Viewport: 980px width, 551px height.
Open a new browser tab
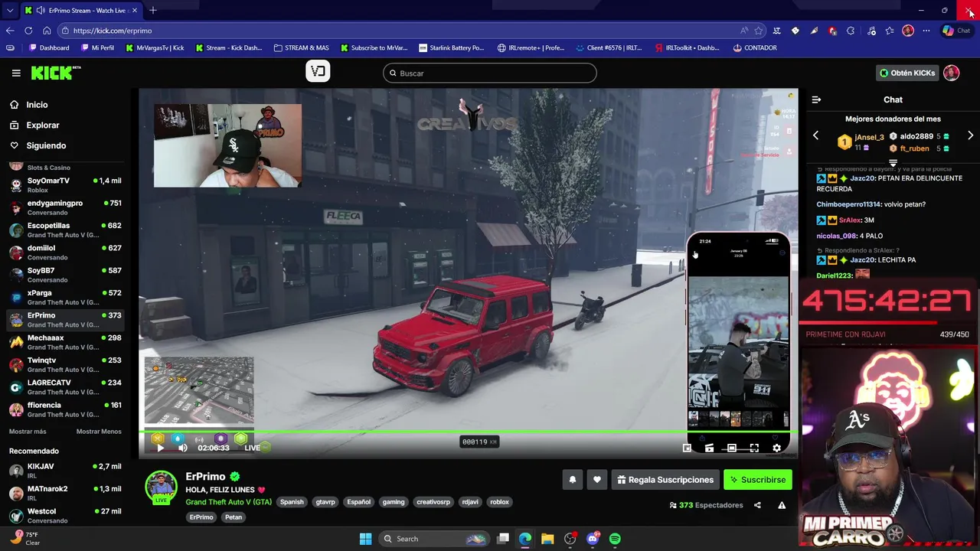(x=152, y=11)
